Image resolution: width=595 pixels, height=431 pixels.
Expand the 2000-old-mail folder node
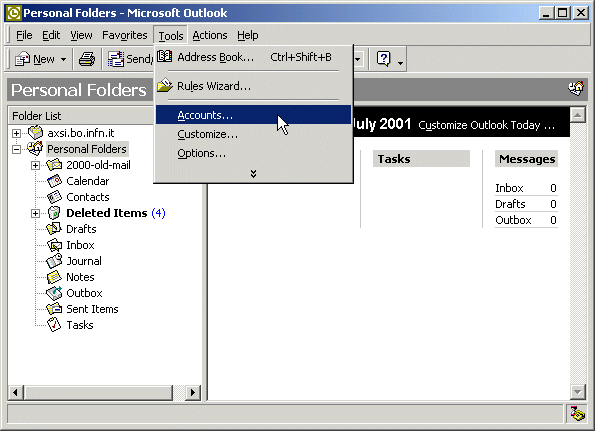[35, 165]
